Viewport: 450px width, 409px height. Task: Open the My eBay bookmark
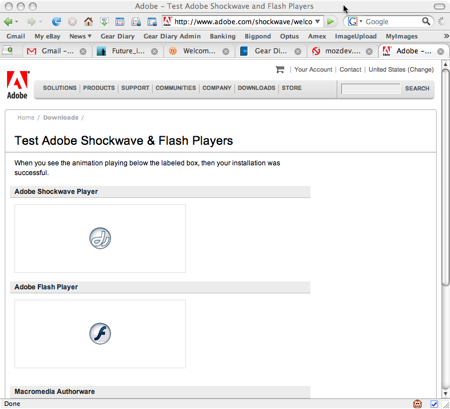(47, 36)
